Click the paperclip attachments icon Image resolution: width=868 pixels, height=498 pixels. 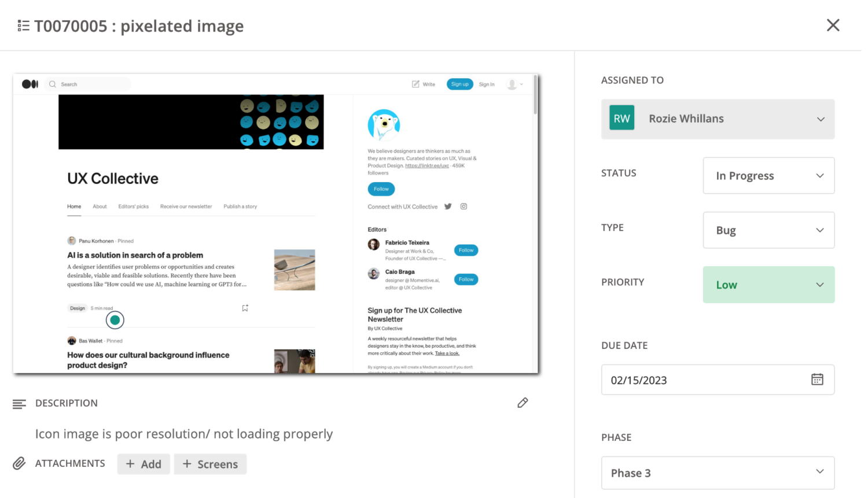(x=19, y=463)
